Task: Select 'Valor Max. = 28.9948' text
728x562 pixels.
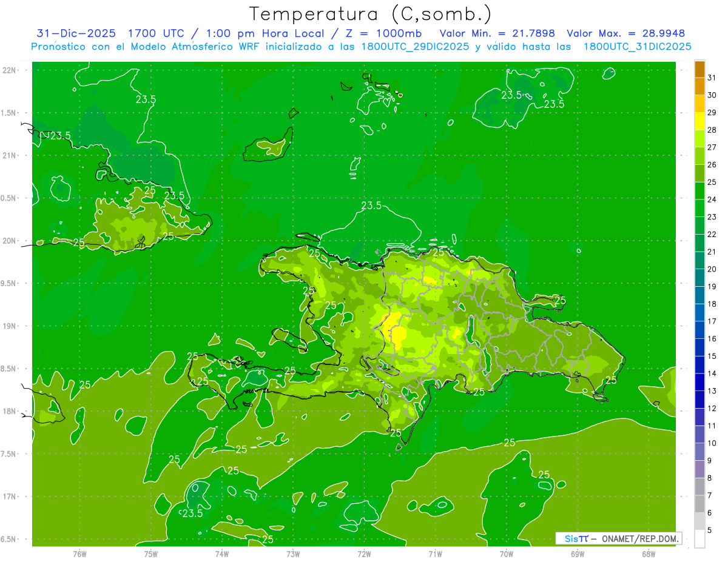Action: [625, 33]
